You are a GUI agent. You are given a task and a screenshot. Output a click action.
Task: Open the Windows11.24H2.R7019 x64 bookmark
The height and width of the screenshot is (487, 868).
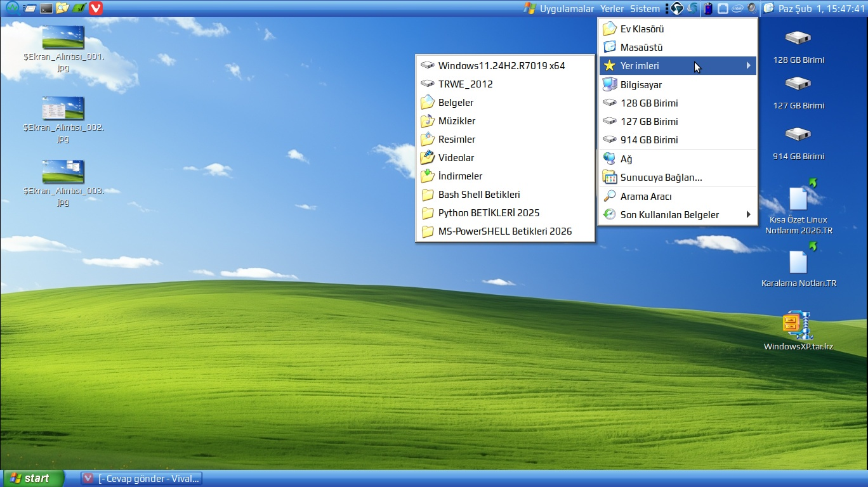pyautogui.click(x=505, y=65)
